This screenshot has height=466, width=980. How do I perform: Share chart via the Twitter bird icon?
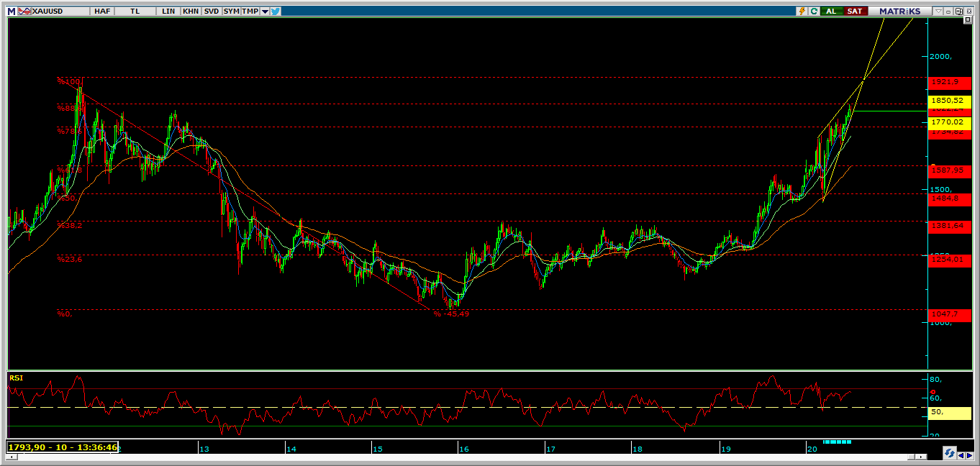pos(276,11)
